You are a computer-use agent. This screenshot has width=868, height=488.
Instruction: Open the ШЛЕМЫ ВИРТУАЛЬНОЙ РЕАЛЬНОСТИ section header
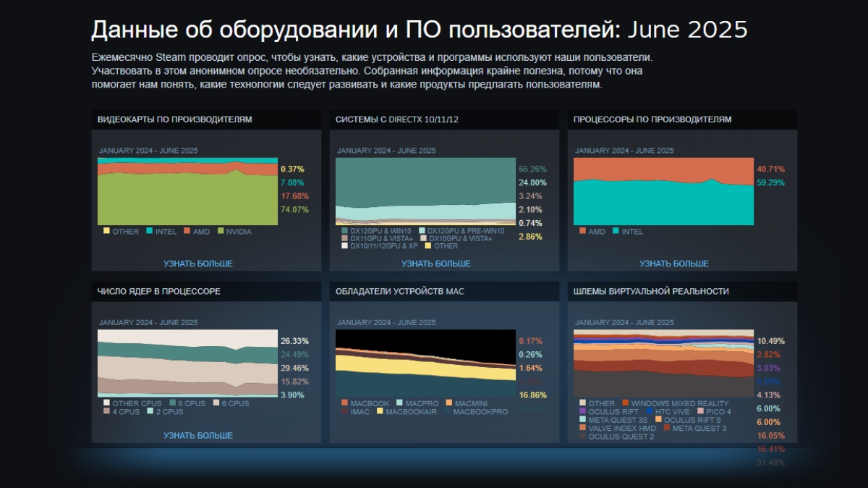(x=651, y=291)
